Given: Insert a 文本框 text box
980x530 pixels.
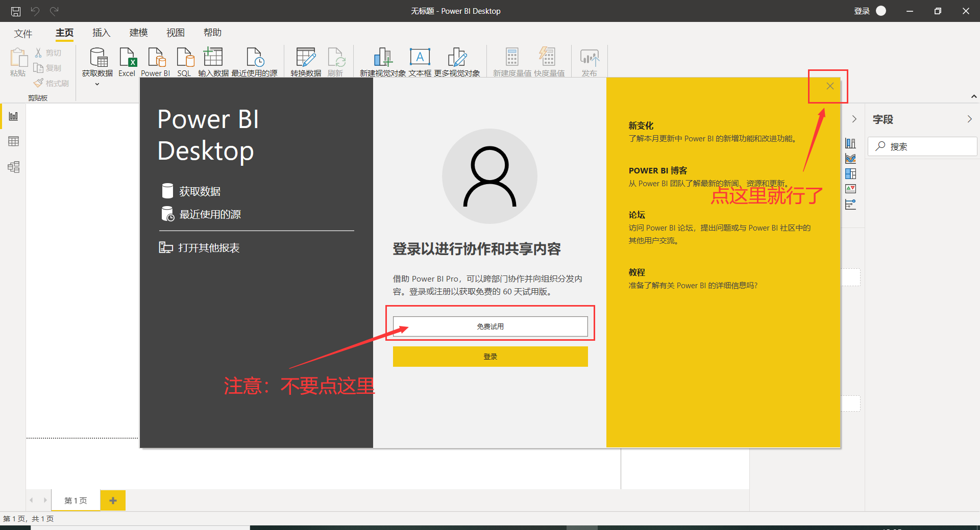Looking at the screenshot, I should coord(420,61).
